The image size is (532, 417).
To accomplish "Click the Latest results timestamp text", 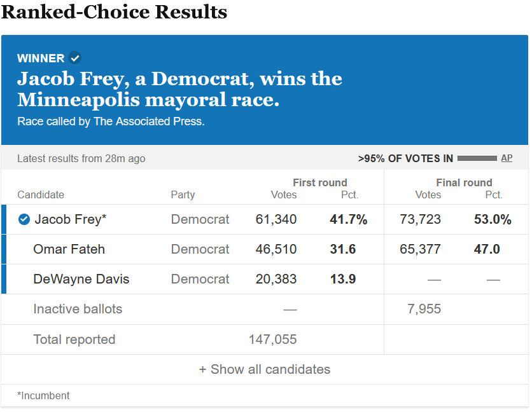I will click(81, 158).
